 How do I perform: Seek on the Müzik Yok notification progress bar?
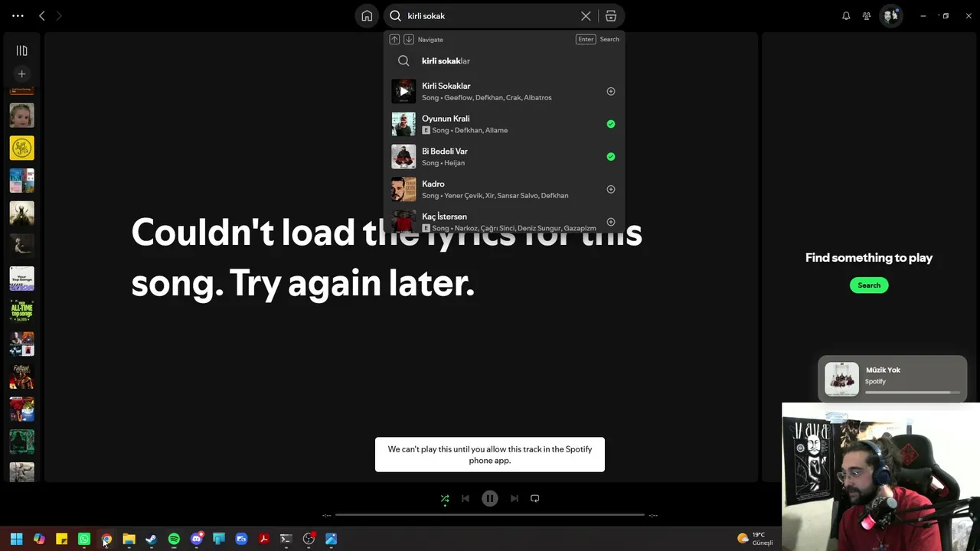click(913, 393)
